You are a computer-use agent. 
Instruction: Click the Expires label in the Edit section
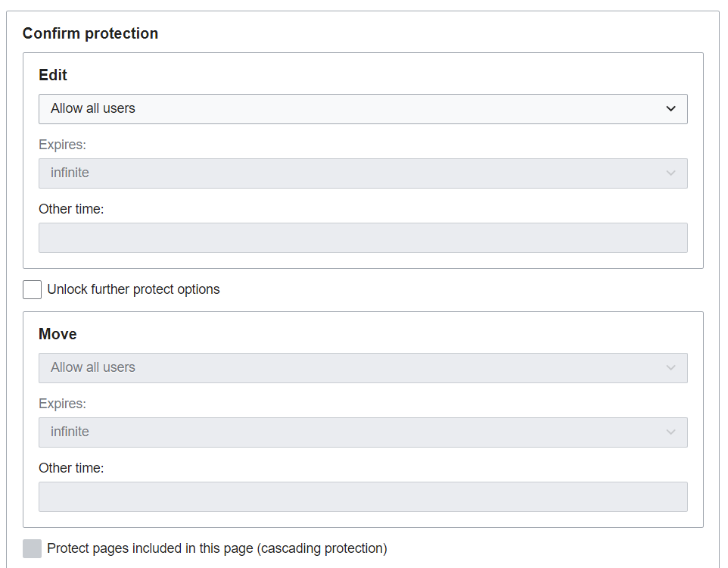pos(62,145)
